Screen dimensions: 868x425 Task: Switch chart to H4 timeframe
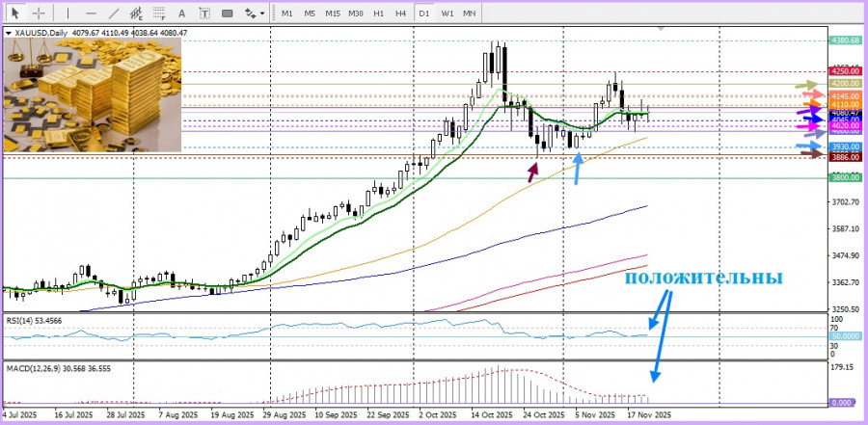[400, 13]
